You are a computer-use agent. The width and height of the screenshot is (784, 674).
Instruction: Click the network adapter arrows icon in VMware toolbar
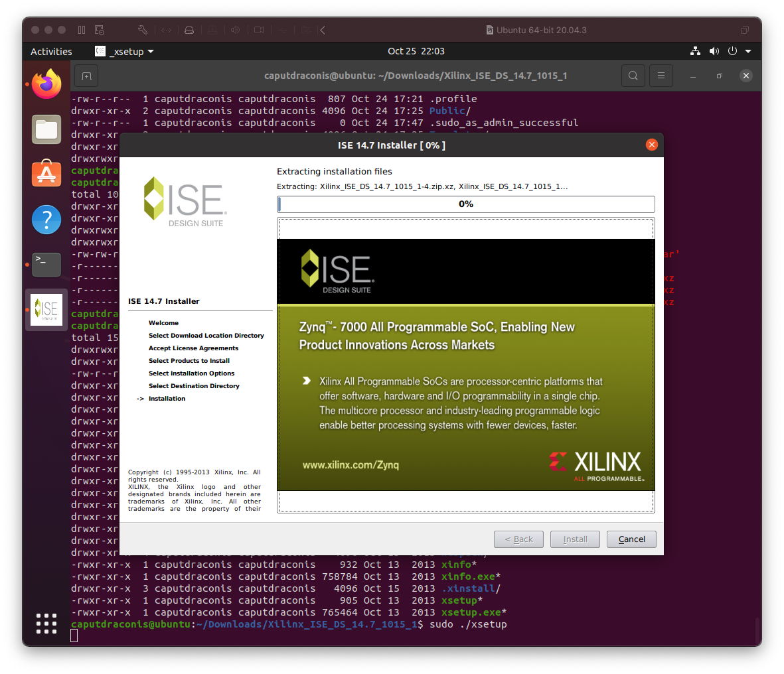click(x=167, y=30)
